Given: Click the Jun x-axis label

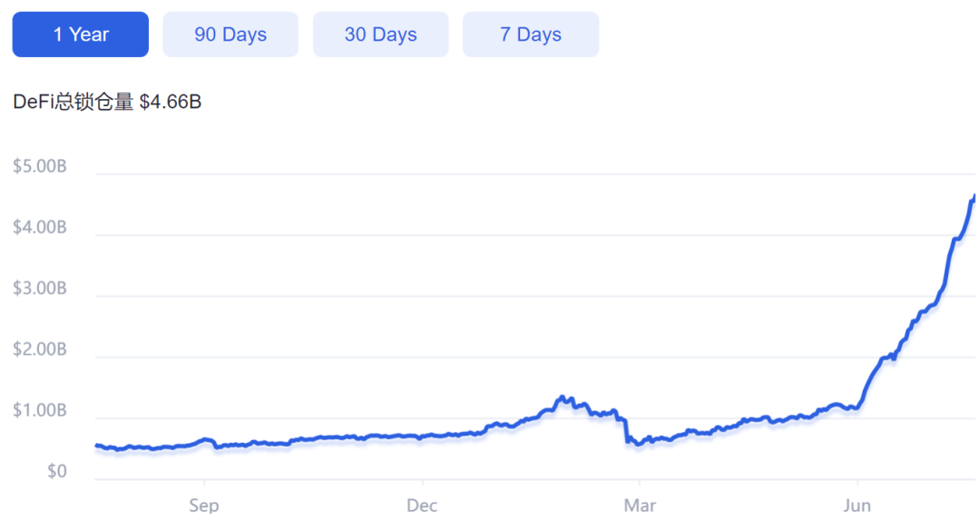Looking at the screenshot, I should point(857,506).
